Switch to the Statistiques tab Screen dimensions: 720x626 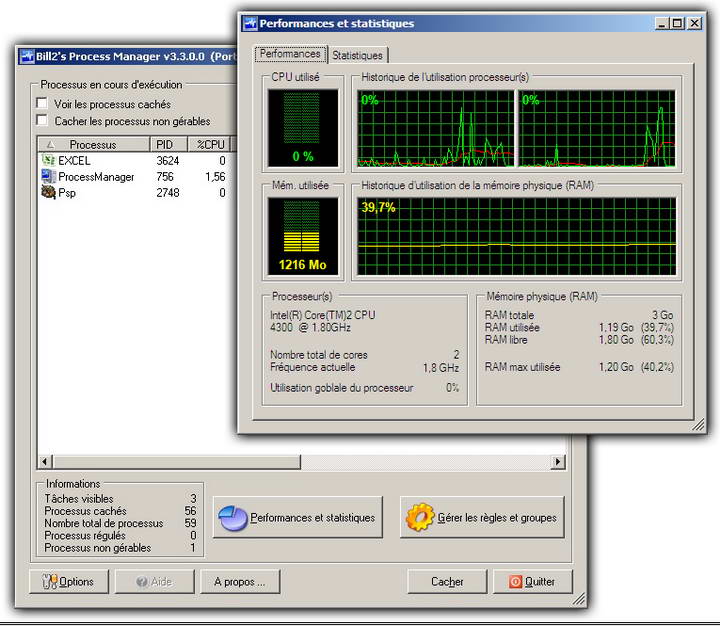pyautogui.click(x=357, y=55)
